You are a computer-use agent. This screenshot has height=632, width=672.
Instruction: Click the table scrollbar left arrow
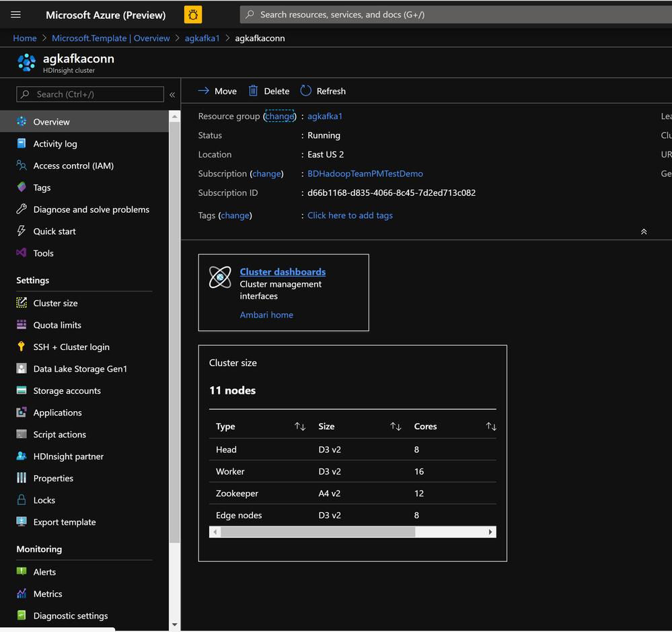tap(215, 532)
